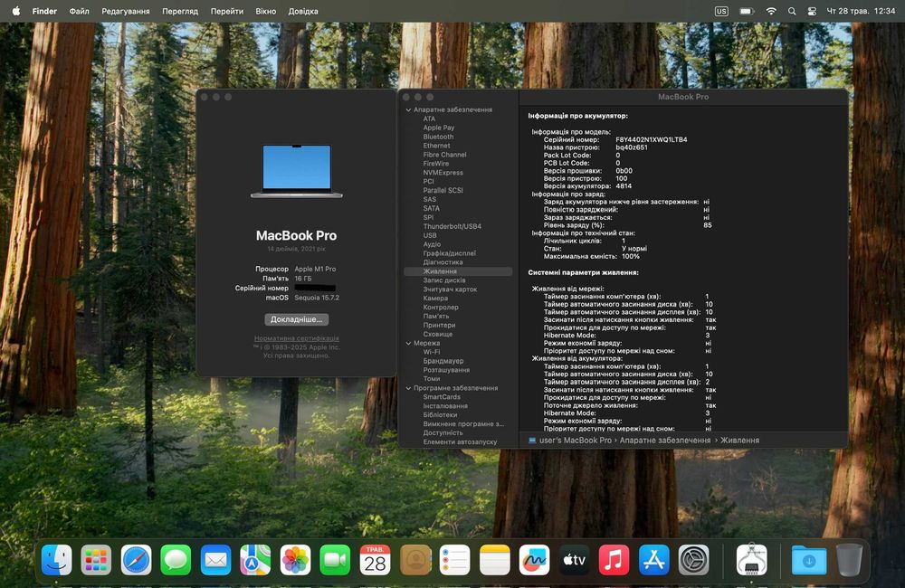Open Music app in the Dock
Screen dimensions: 905x588
pyautogui.click(x=614, y=560)
